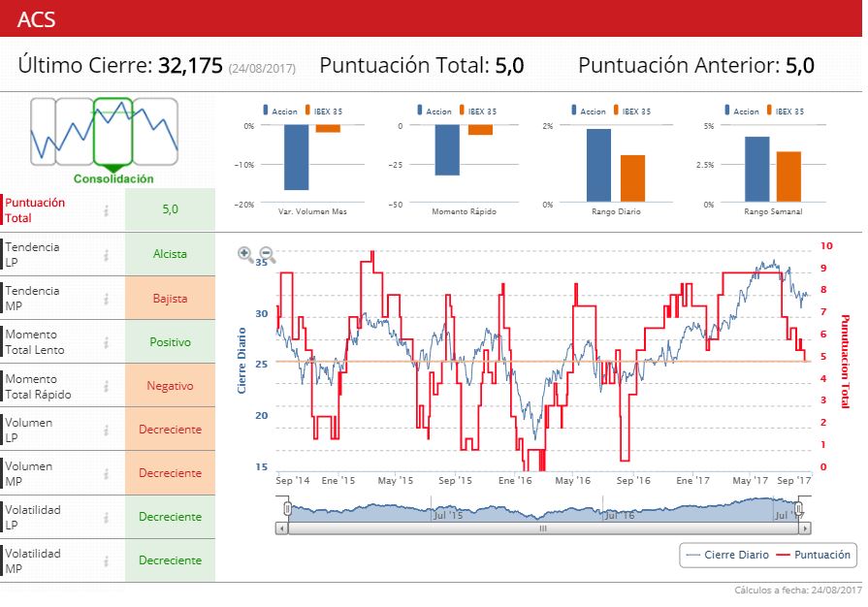Click the green Consolidación phase box
868x607 pixels.
tap(113, 132)
